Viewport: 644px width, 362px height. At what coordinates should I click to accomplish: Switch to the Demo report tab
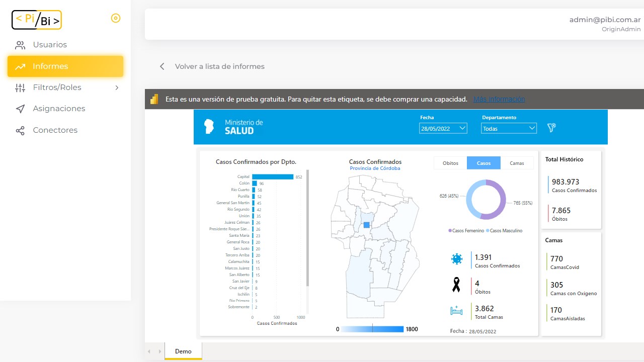tap(183, 351)
